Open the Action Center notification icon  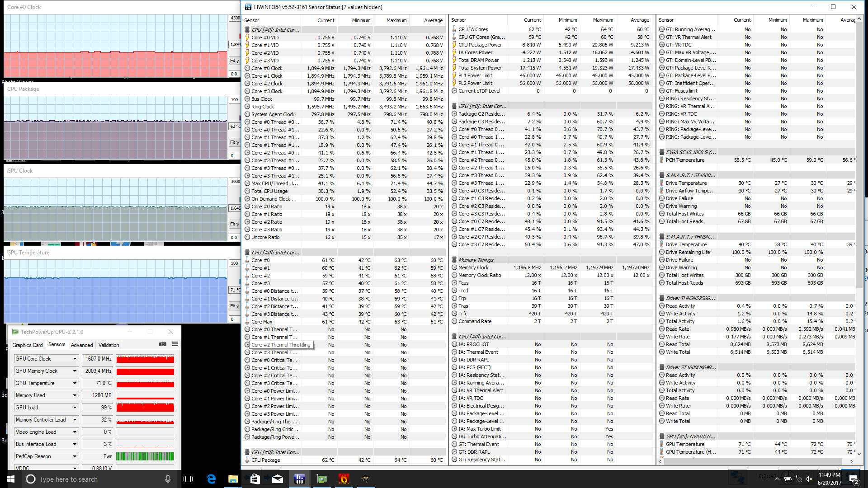point(853,479)
